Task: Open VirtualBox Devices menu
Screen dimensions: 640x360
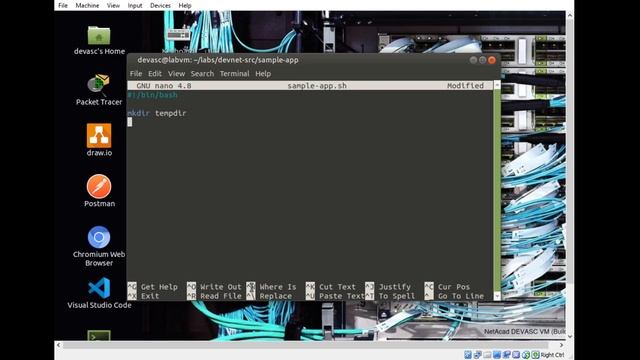Action: pyautogui.click(x=160, y=5)
